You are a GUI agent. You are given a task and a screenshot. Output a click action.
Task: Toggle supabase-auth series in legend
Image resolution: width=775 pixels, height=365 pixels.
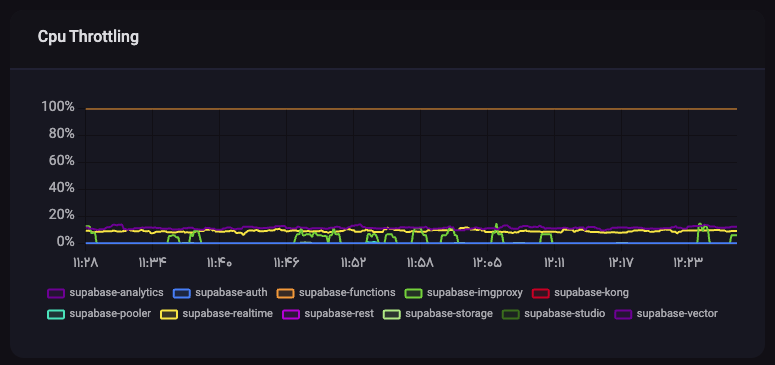tap(220, 293)
